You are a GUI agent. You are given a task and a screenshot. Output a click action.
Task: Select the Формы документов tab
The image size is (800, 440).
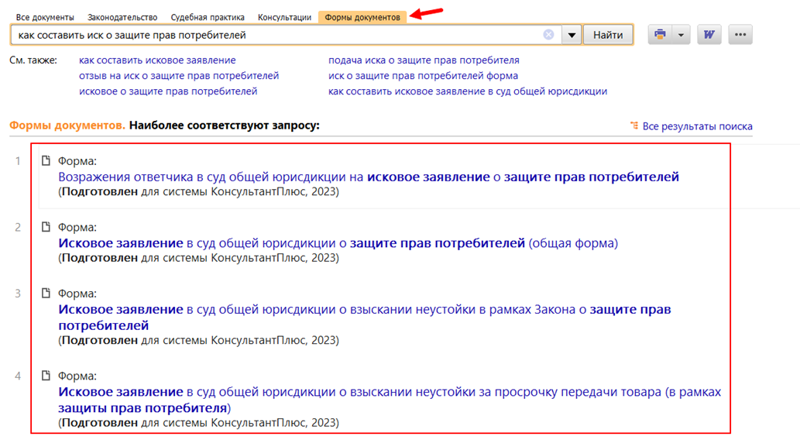click(x=362, y=17)
